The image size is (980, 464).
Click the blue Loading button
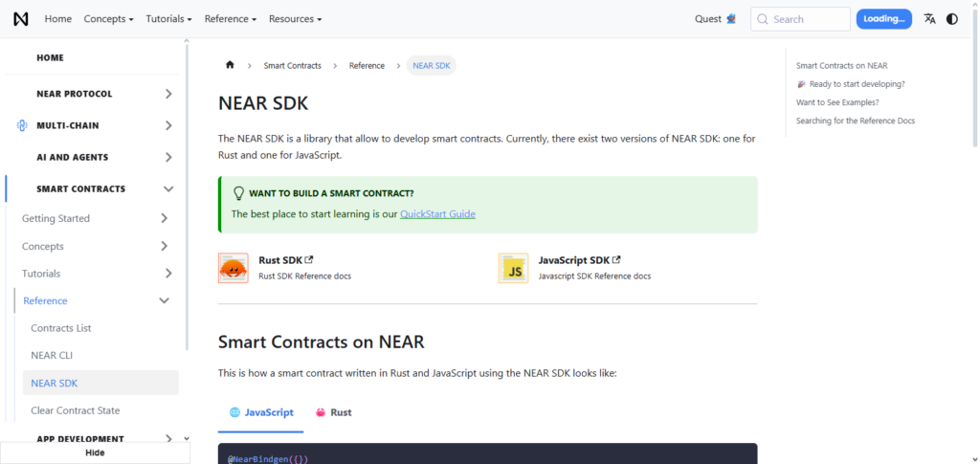pos(883,19)
